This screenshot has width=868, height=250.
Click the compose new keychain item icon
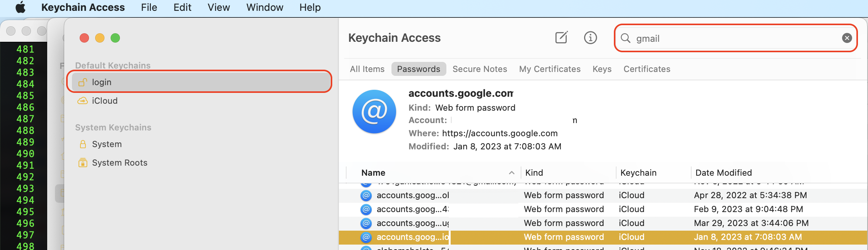561,38
